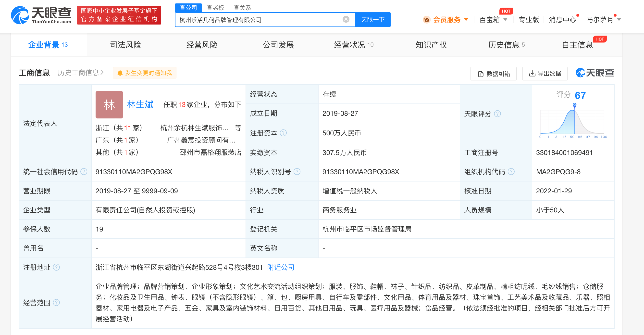The width and height of the screenshot is (644, 335).
Task: Expand 会员服务 dropdown menu
Action: [466, 20]
